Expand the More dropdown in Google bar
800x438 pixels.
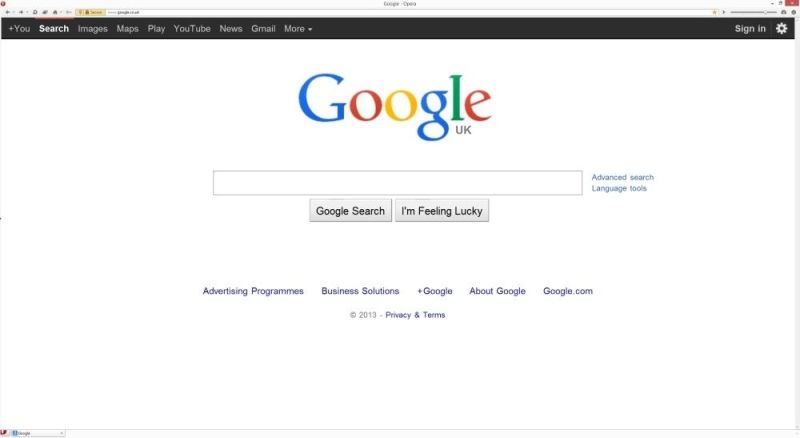tap(298, 29)
